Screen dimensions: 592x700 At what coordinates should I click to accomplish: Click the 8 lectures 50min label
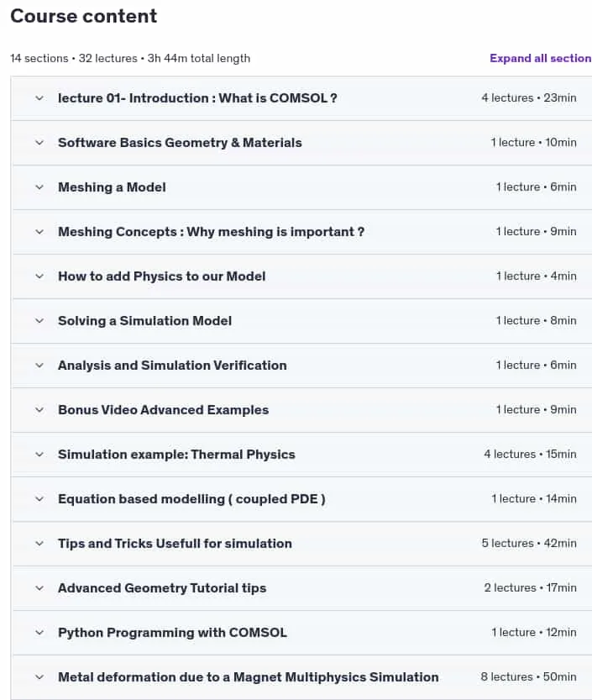[x=529, y=676]
